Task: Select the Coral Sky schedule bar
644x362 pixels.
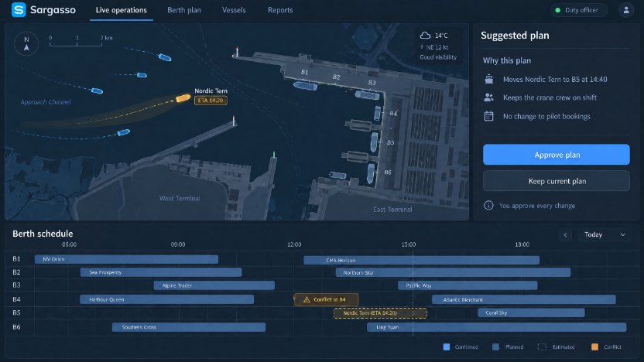Action: (x=531, y=312)
